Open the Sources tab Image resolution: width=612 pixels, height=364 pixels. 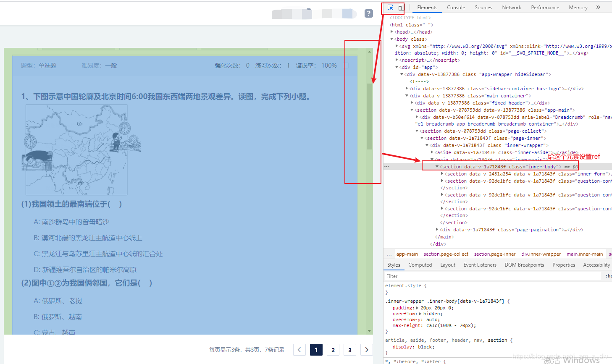pos(483,8)
